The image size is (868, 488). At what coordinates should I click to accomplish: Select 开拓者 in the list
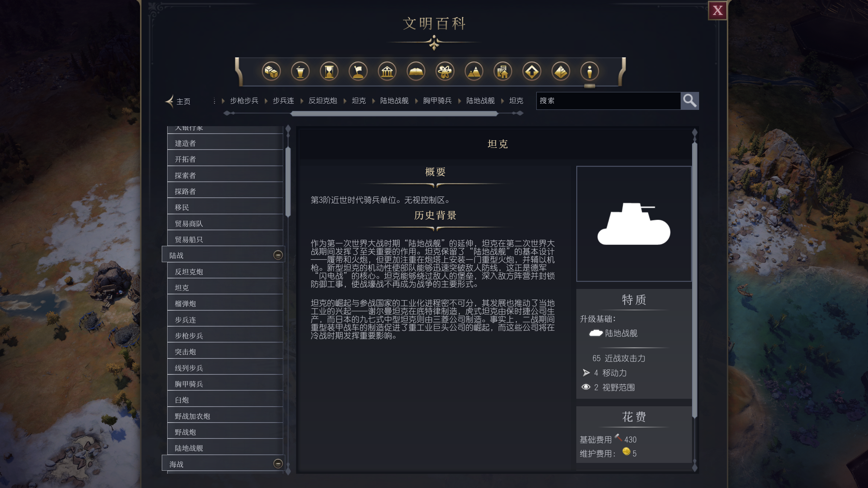point(225,159)
